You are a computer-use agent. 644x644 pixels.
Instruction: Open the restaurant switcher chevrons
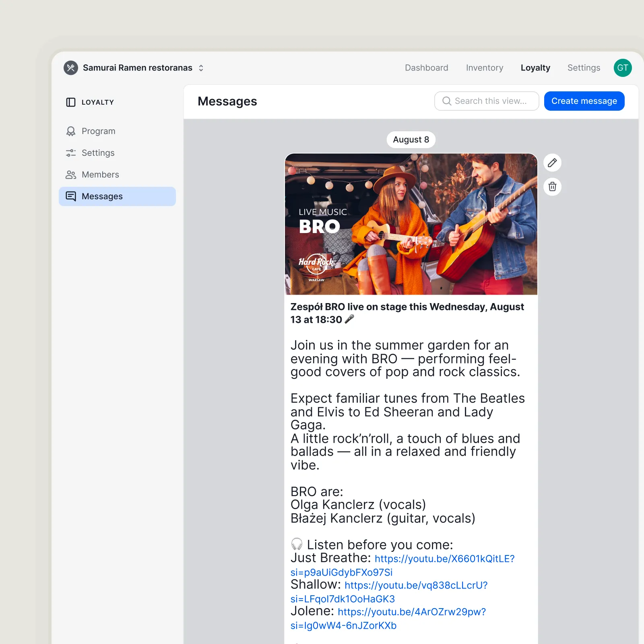click(201, 68)
